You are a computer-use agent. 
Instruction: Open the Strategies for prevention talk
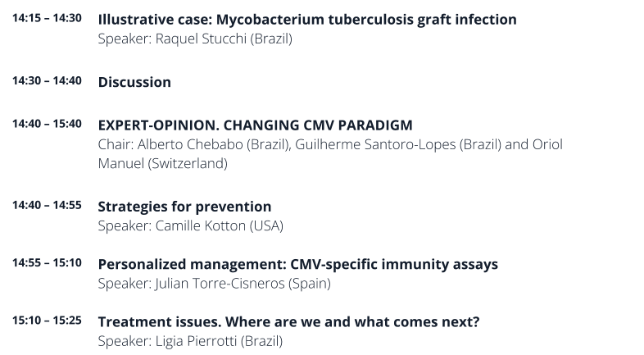(184, 207)
